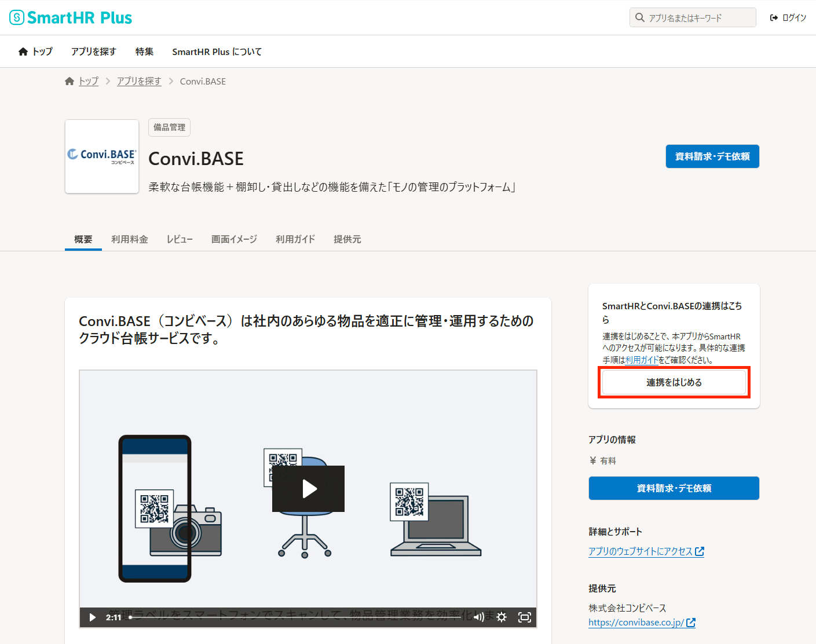Open SmartHR Plus について menu item
Viewport: 816px width, 644px height.
[x=217, y=52]
